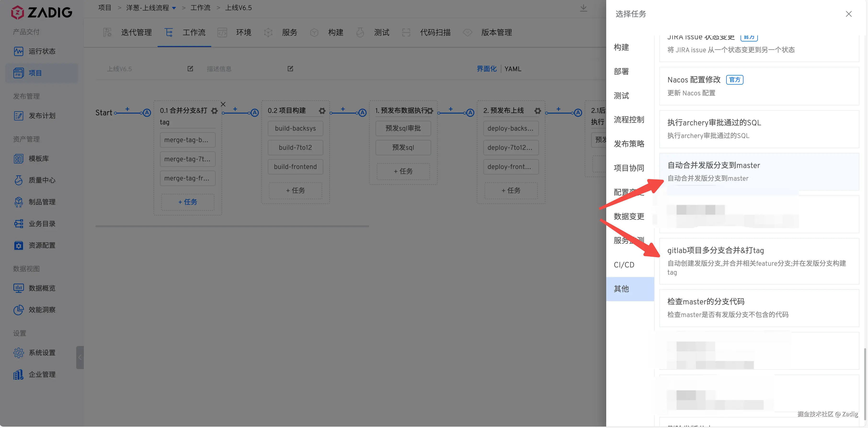
Task: Click the workflow canvas horizontal scrollbar
Action: click(x=232, y=226)
